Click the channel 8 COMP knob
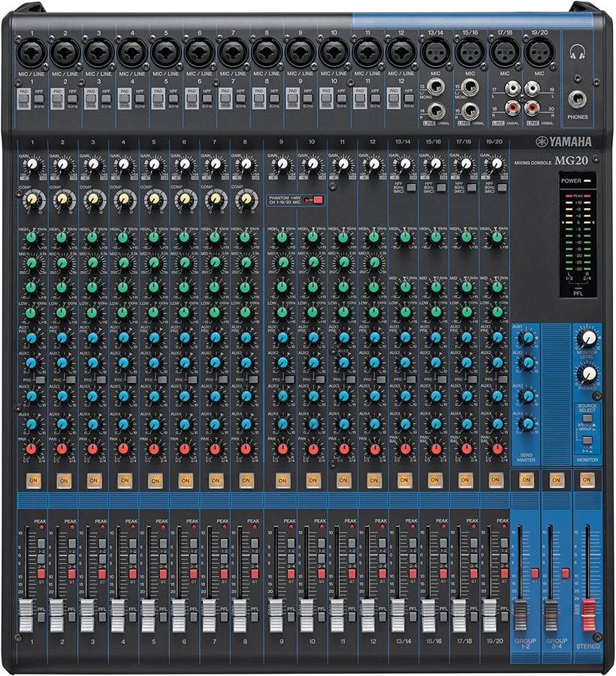Viewport: 616px width, 676px height. [245, 199]
